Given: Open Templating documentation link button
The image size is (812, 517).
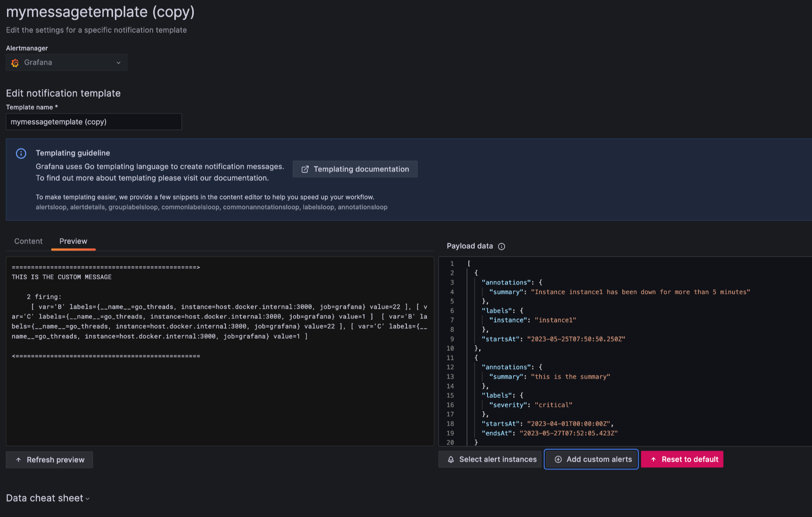Looking at the screenshot, I should (355, 169).
